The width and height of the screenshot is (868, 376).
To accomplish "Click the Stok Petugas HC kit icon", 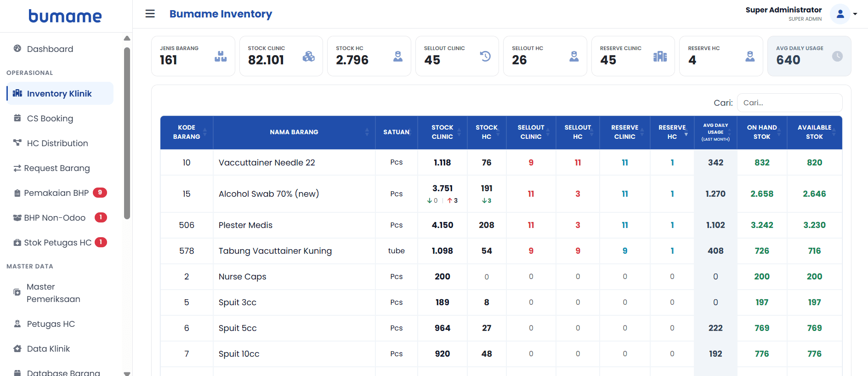I will [x=17, y=243].
